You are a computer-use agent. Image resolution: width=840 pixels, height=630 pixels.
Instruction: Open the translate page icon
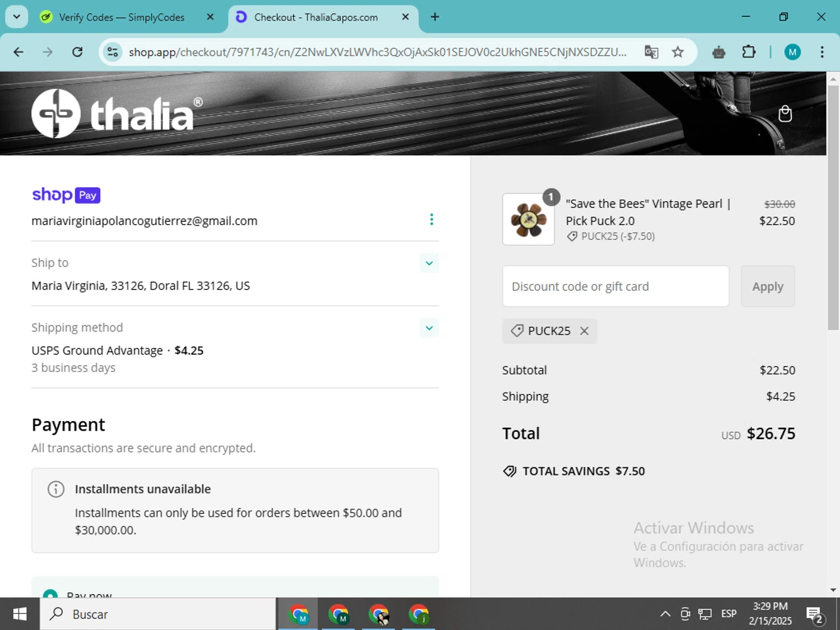[651, 52]
